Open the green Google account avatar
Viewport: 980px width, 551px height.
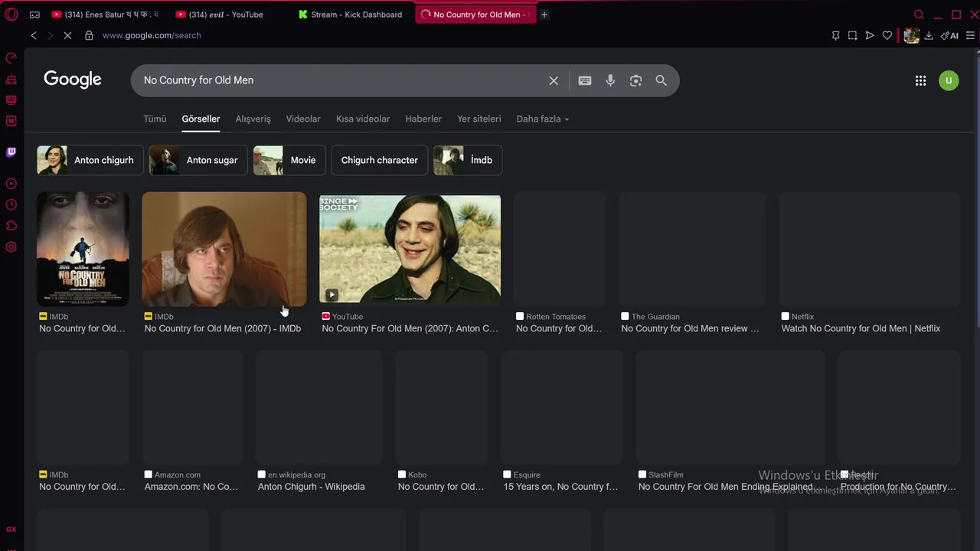click(x=949, y=80)
